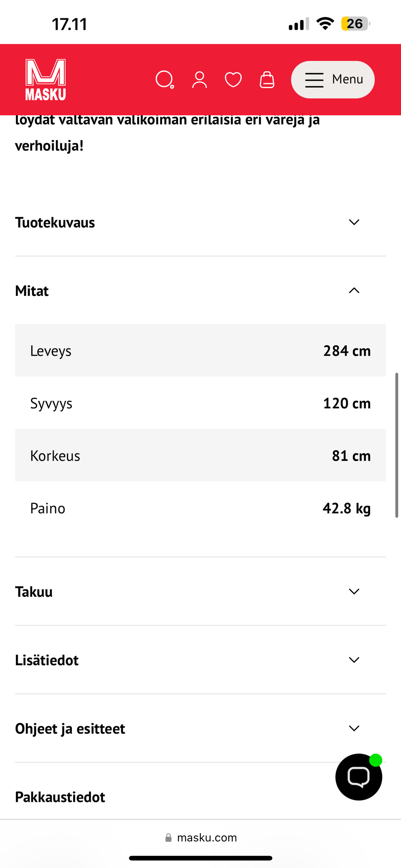Tap the Mitat heading
401x868 pixels.
click(32, 291)
